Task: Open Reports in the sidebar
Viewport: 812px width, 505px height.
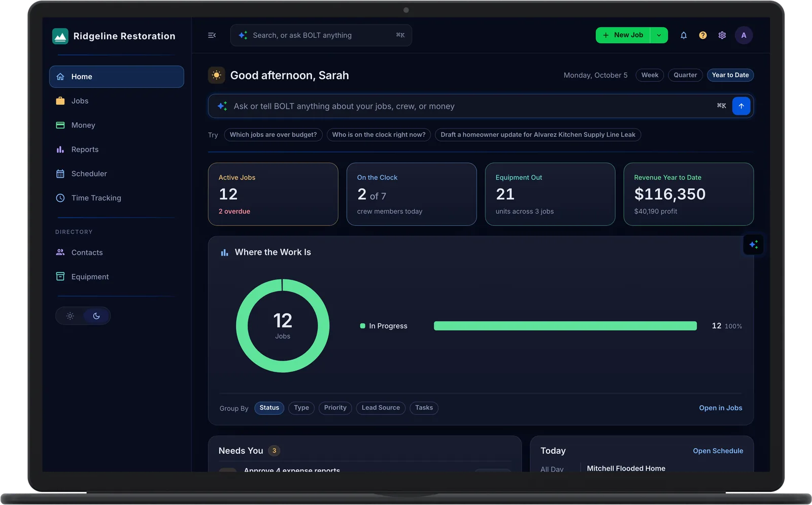Action: click(x=117, y=150)
